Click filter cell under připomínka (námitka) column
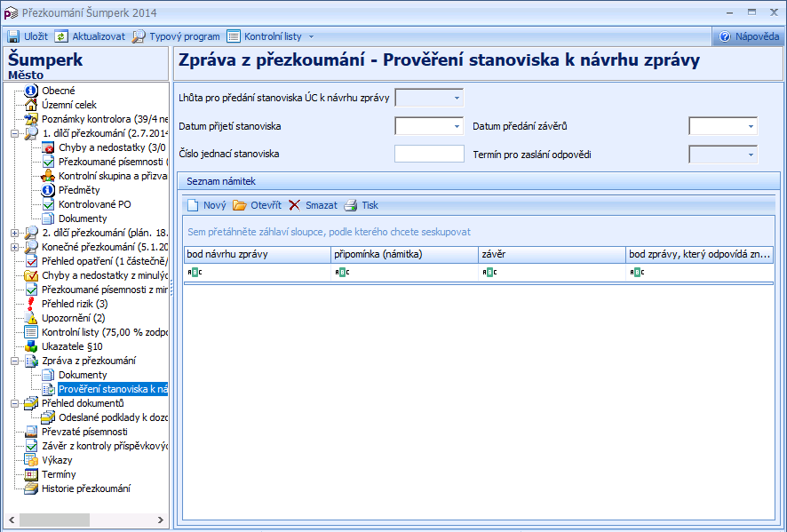Image resolution: width=787 pixels, height=532 pixels. coord(404,273)
